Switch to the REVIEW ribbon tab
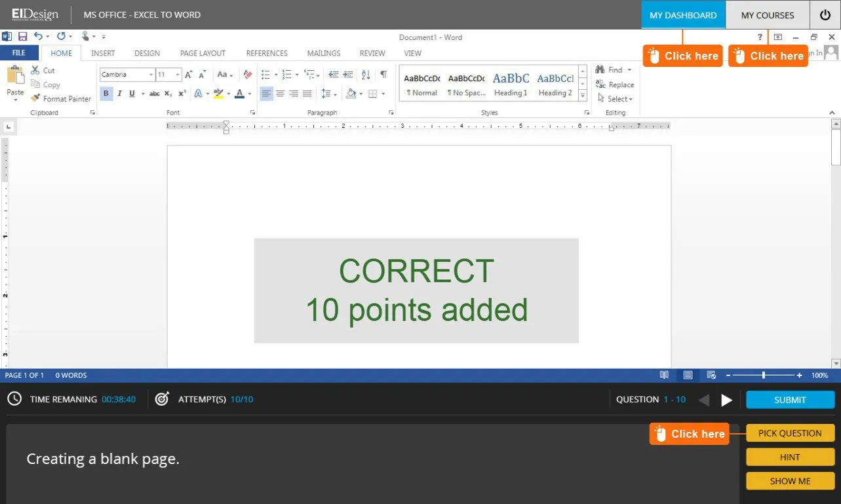Screen dimensions: 841x504 point(372,53)
